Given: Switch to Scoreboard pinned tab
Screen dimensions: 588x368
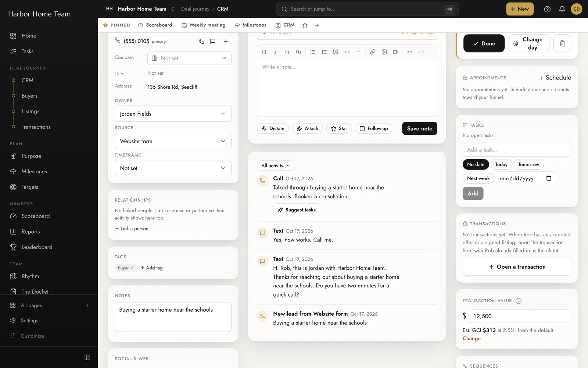Looking at the screenshot, I should point(155,25).
